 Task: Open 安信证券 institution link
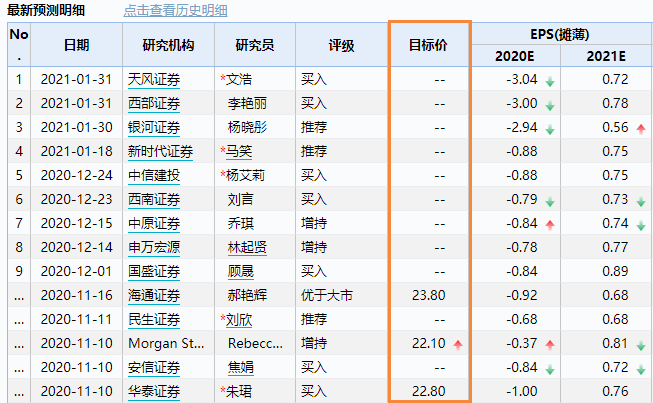pyautogui.click(x=154, y=368)
